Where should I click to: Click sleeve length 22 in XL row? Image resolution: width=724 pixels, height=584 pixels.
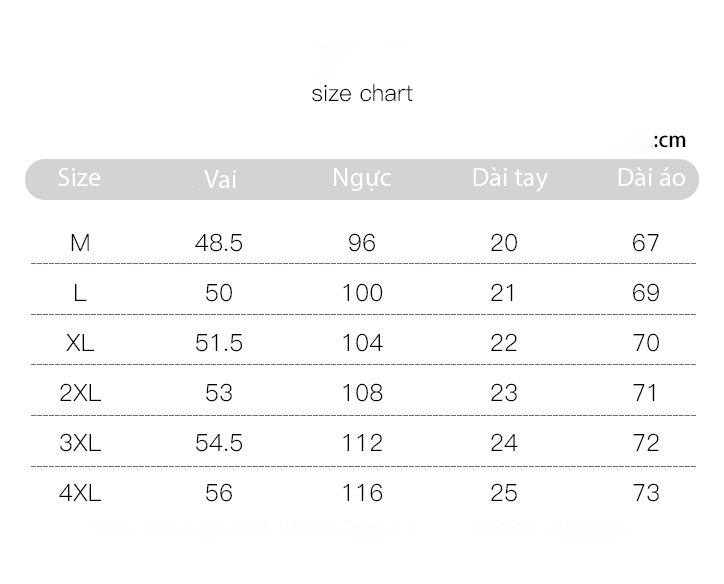[x=504, y=343]
